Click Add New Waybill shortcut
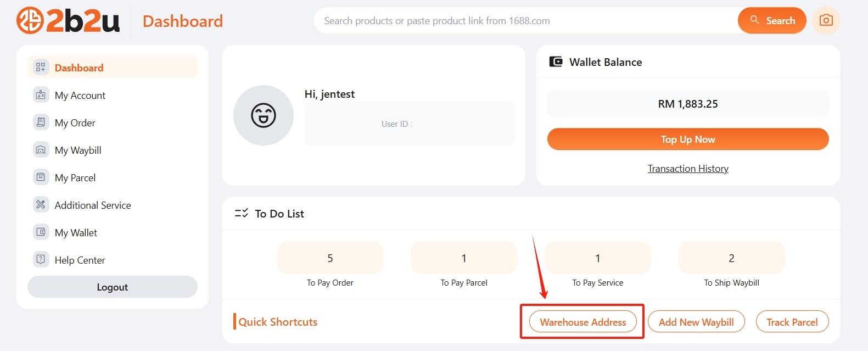Viewport: 868px width, 351px height. pos(696,322)
